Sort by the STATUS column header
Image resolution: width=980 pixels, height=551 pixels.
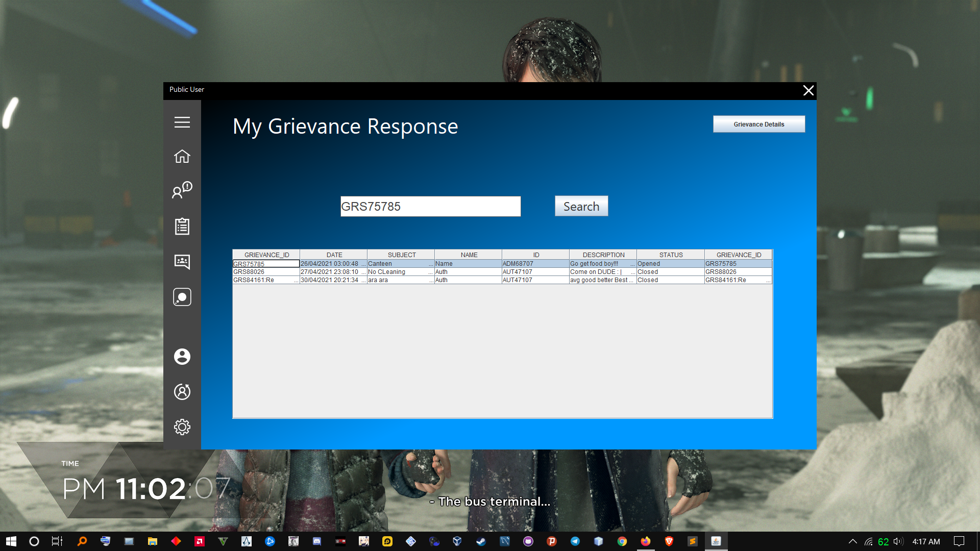click(670, 255)
